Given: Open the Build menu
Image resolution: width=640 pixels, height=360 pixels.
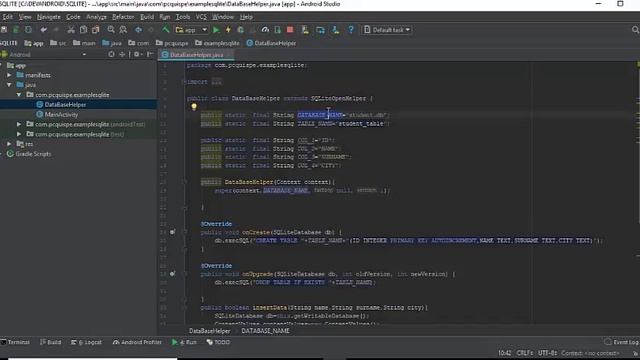Looking at the screenshot, I should coord(147,17).
